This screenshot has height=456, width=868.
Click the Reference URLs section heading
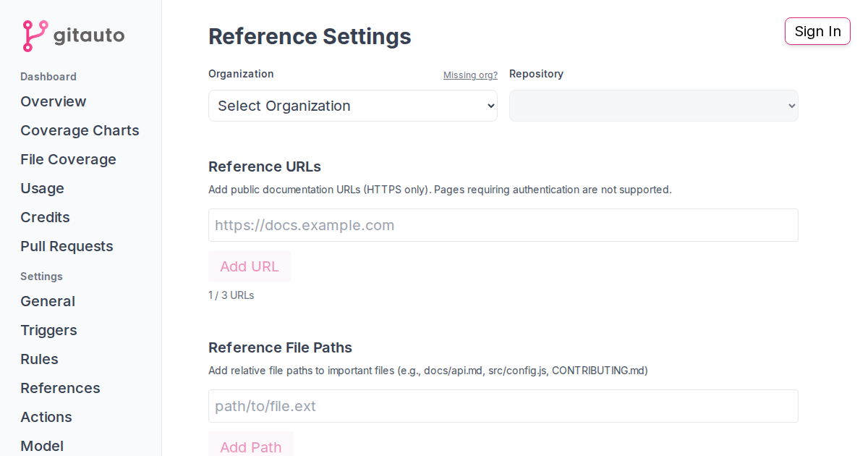click(265, 166)
